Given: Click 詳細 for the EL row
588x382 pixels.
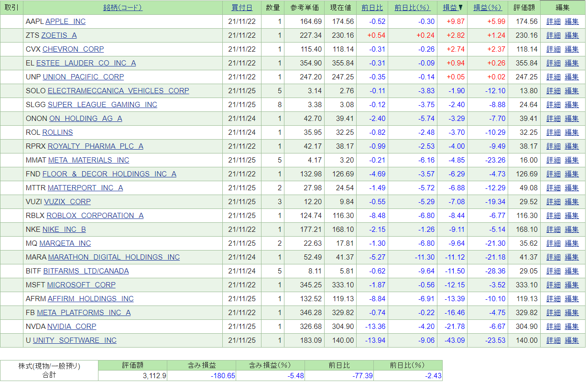Looking at the screenshot, I should tap(554, 63).
